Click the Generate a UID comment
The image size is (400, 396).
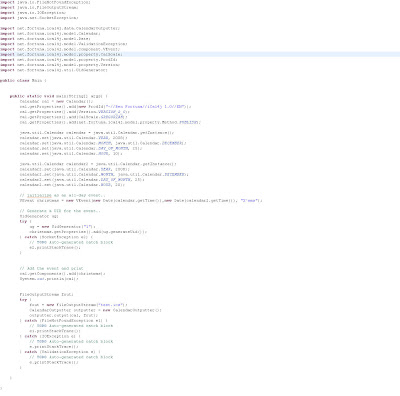(x=60, y=211)
